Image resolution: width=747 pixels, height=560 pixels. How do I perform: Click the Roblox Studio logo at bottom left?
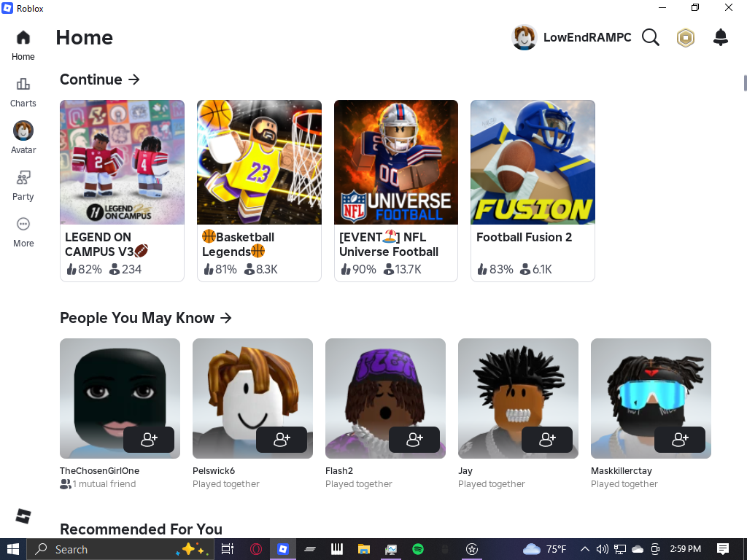pyautogui.click(x=23, y=516)
